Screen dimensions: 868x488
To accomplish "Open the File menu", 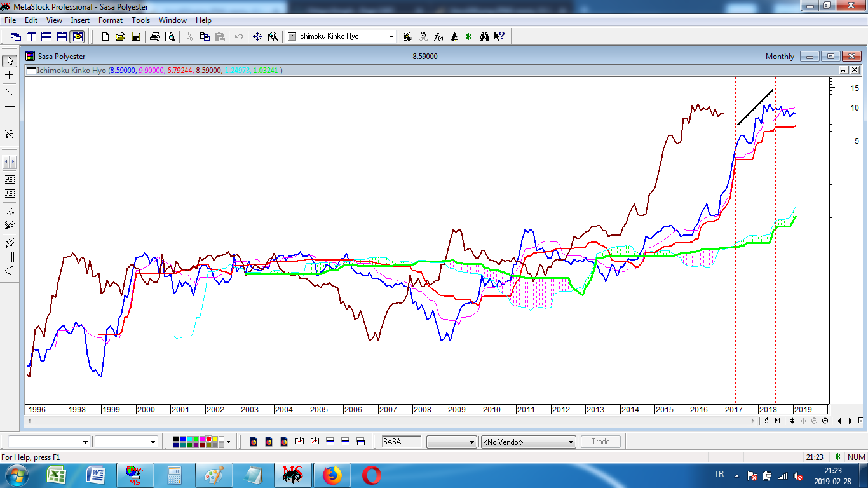I will pos(10,20).
